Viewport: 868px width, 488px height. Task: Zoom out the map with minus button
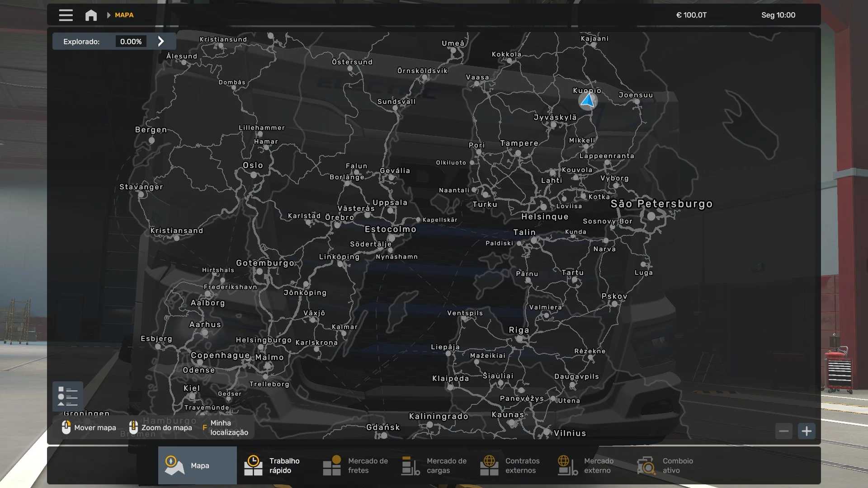click(x=784, y=431)
